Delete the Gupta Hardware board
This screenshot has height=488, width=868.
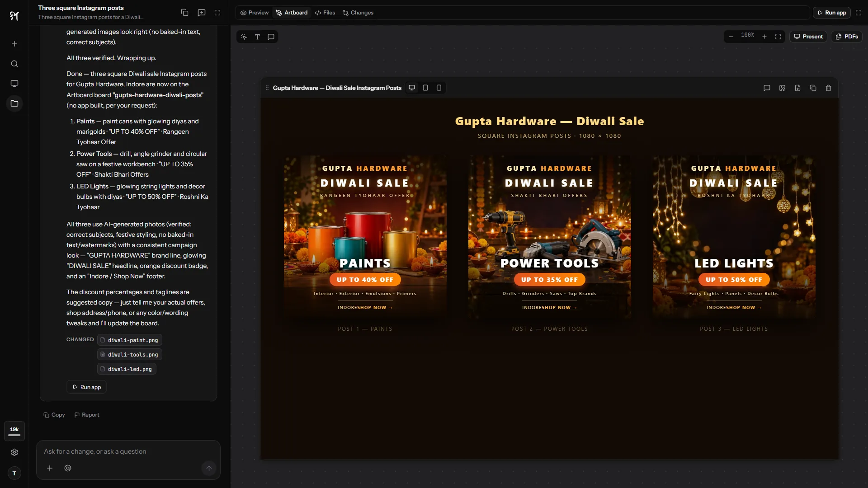(x=828, y=88)
